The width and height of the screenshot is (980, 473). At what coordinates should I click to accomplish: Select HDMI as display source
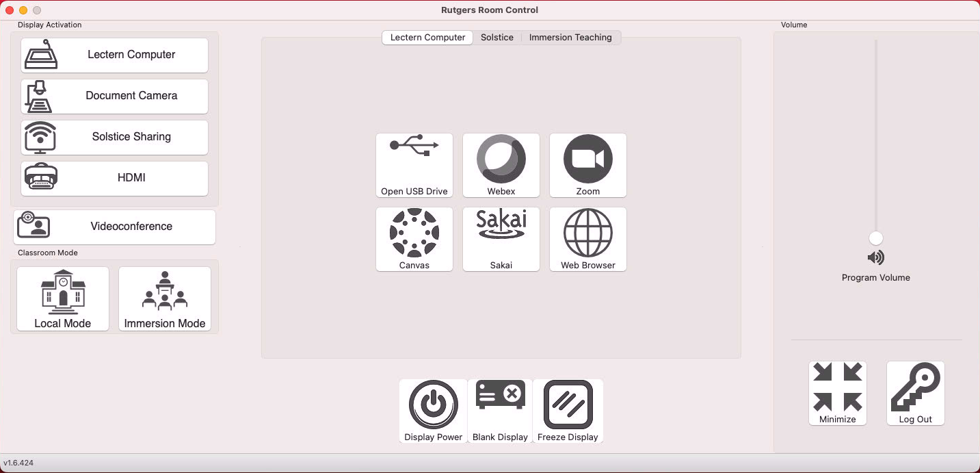(x=114, y=178)
